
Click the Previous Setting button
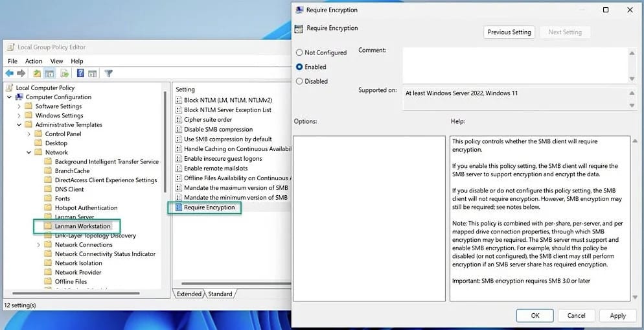tap(509, 32)
